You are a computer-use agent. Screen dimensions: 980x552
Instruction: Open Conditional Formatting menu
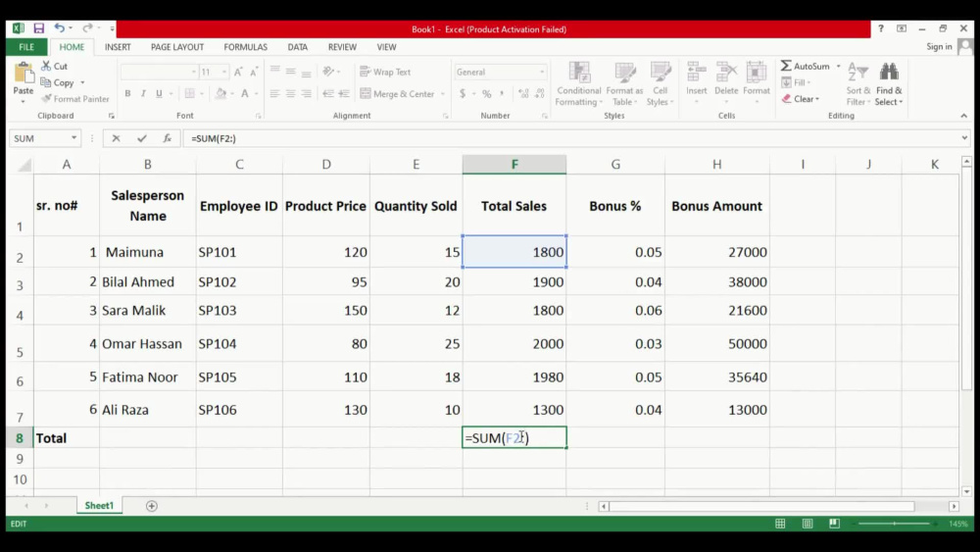point(579,83)
